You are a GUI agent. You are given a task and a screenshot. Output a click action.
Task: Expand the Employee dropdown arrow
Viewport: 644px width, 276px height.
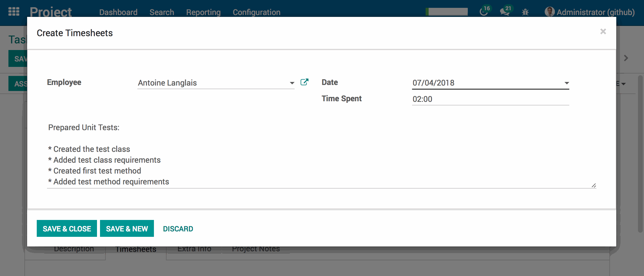292,83
